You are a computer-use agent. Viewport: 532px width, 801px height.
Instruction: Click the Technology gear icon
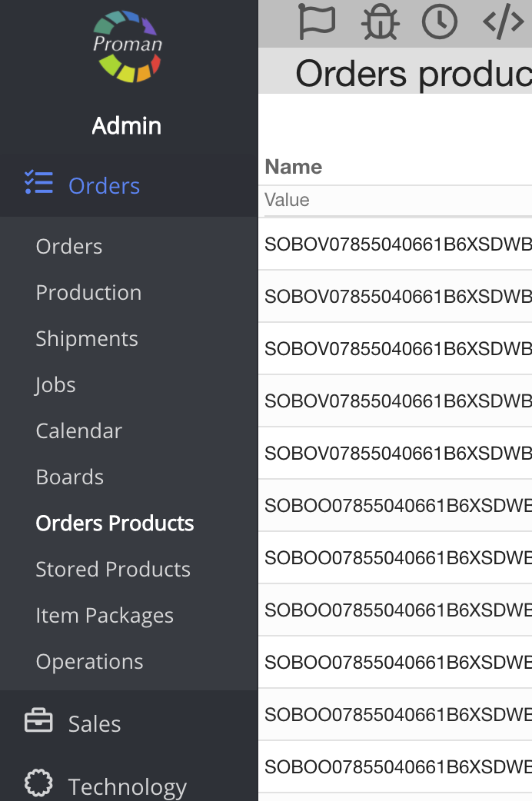click(38, 785)
